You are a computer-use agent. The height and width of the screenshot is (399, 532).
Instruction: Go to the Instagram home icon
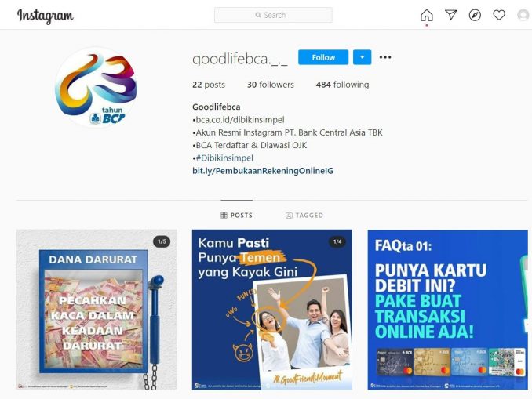tap(427, 15)
